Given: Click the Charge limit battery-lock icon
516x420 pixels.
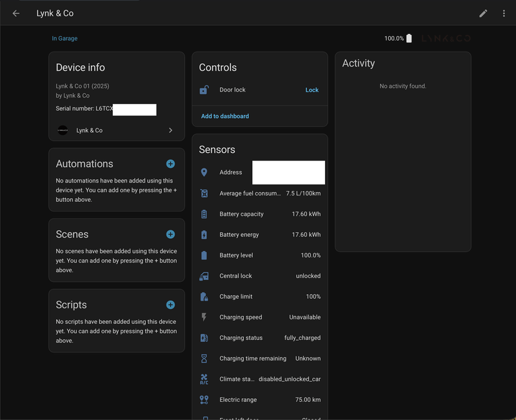Looking at the screenshot, I should pos(204,297).
